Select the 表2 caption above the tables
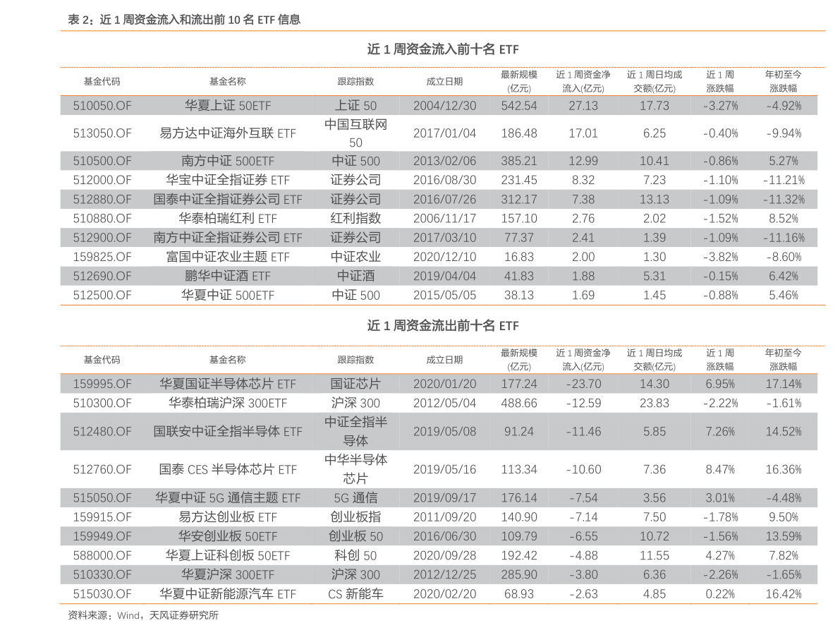The width and height of the screenshot is (840, 635). tap(183, 20)
